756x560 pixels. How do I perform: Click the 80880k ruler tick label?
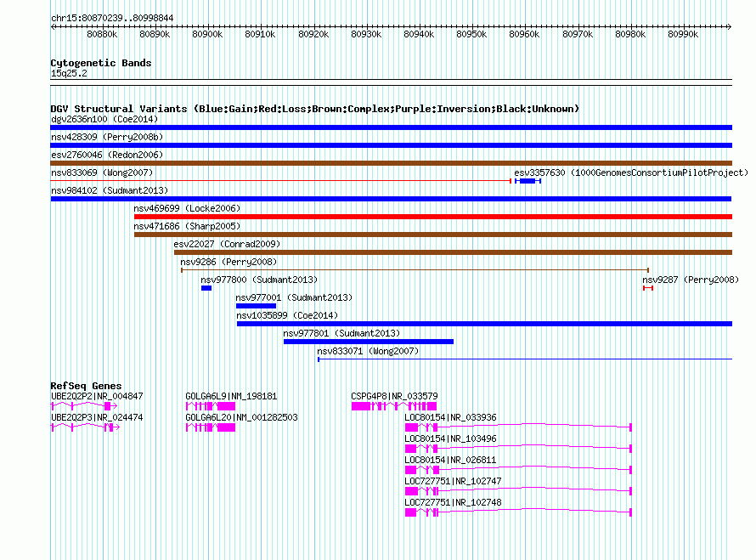[x=102, y=34]
